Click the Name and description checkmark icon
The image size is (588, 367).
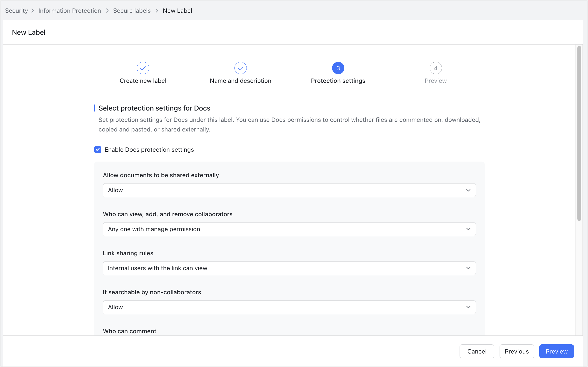click(x=240, y=68)
